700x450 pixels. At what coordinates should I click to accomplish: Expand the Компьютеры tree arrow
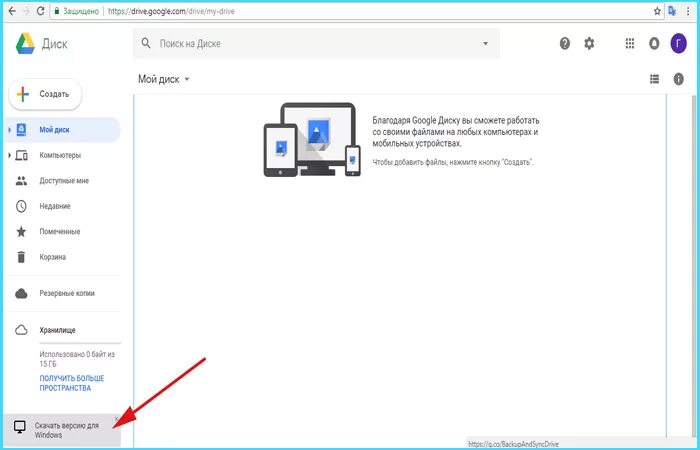click(9, 155)
